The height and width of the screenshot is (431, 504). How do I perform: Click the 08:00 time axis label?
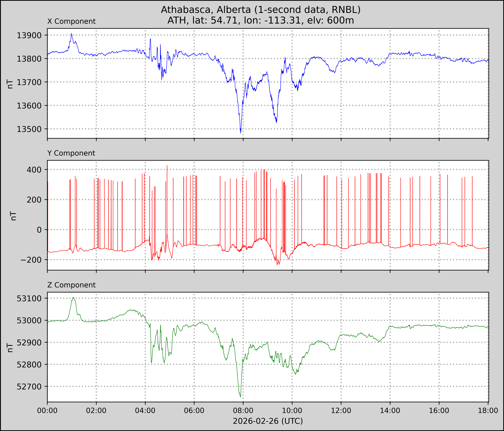243,411
